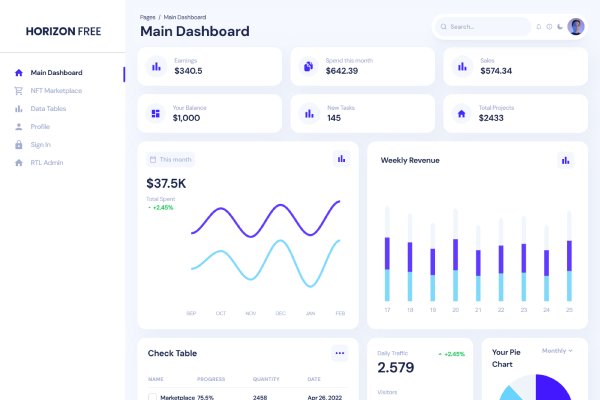Click the Weekly Revenue bar for day 25

point(569,271)
